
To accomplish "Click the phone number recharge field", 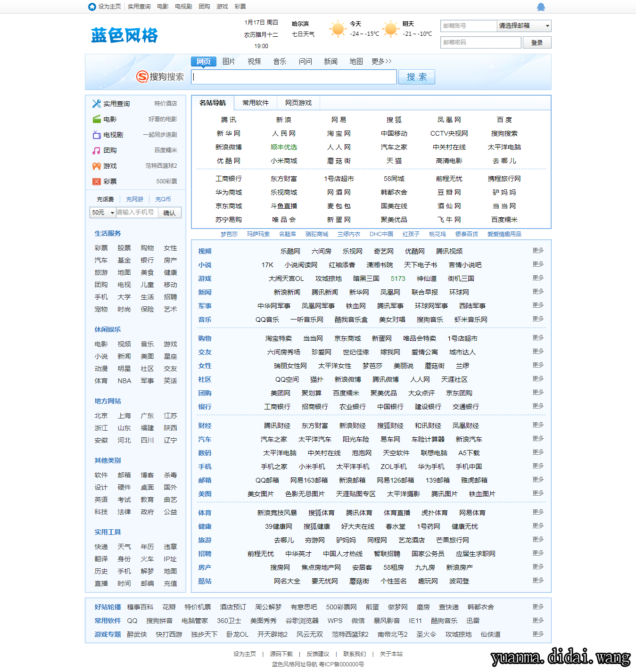I will tap(136, 213).
